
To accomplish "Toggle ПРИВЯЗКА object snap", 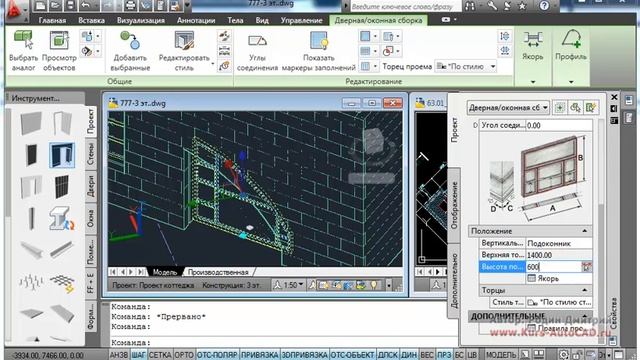I will [260, 355].
